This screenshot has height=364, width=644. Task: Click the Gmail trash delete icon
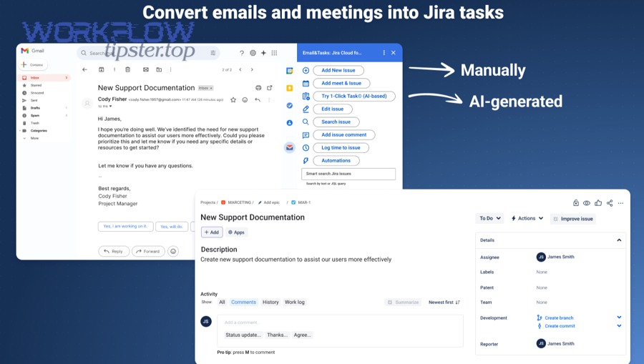(x=127, y=70)
